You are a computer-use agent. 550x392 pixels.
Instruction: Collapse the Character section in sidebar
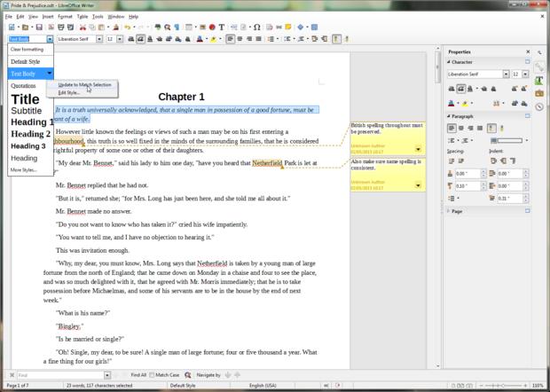coord(451,62)
